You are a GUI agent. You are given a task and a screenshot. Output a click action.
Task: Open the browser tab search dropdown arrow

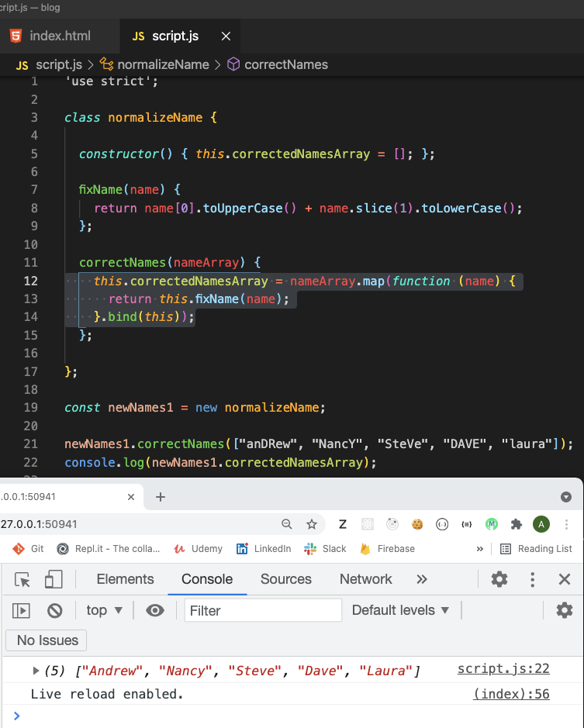point(566,497)
